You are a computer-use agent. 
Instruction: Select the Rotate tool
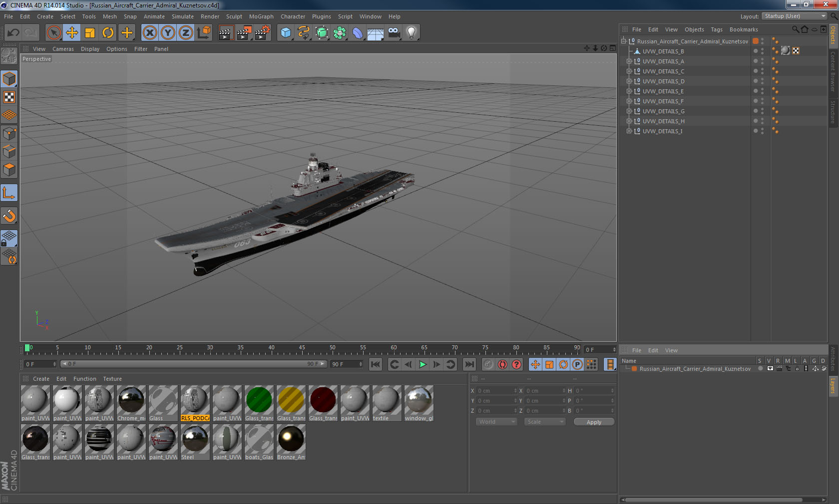[108, 33]
